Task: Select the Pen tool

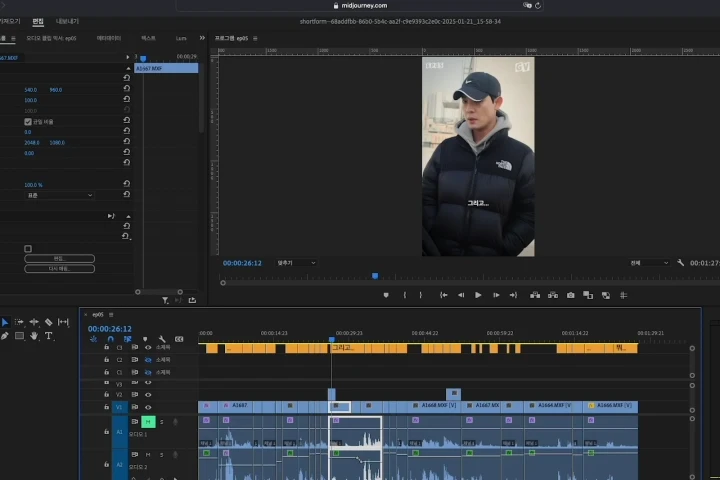Action: (5, 336)
